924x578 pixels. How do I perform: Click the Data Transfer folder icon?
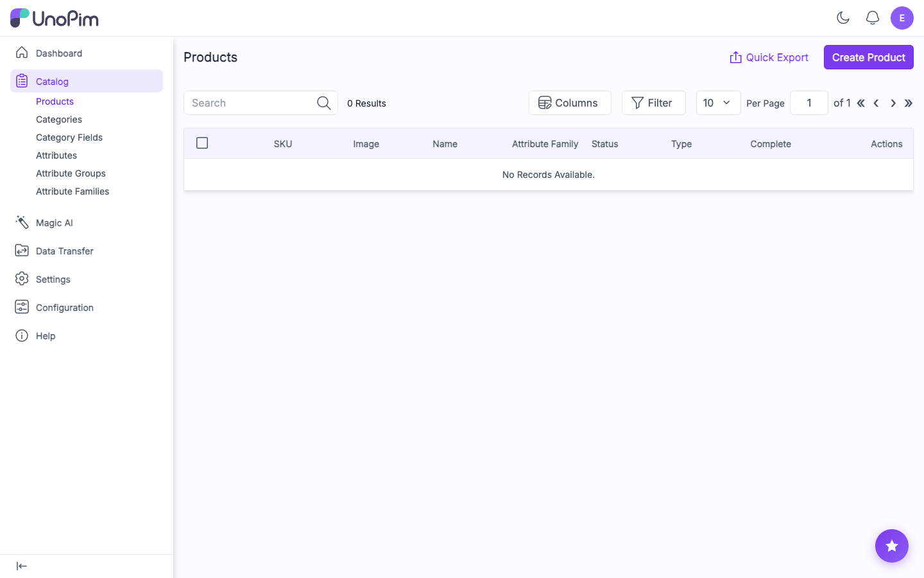tap(22, 250)
